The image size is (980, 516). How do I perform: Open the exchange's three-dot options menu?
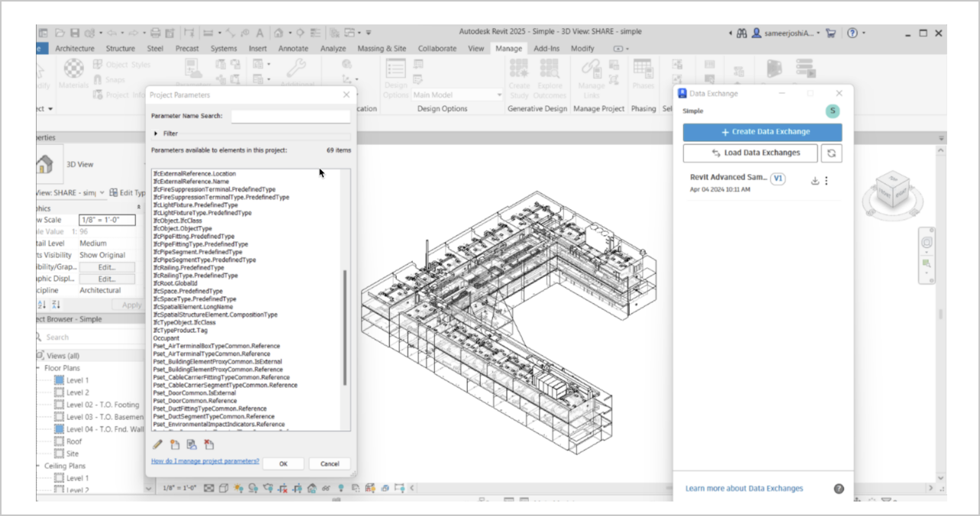827,181
